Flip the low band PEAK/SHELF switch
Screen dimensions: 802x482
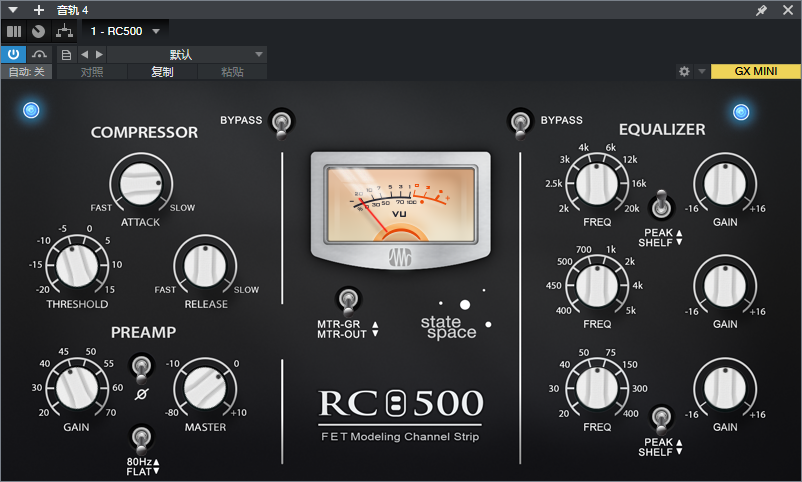[661, 419]
